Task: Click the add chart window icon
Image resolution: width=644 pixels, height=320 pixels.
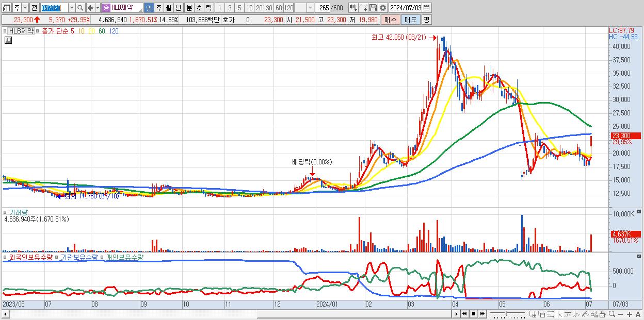Action: click(x=533, y=314)
